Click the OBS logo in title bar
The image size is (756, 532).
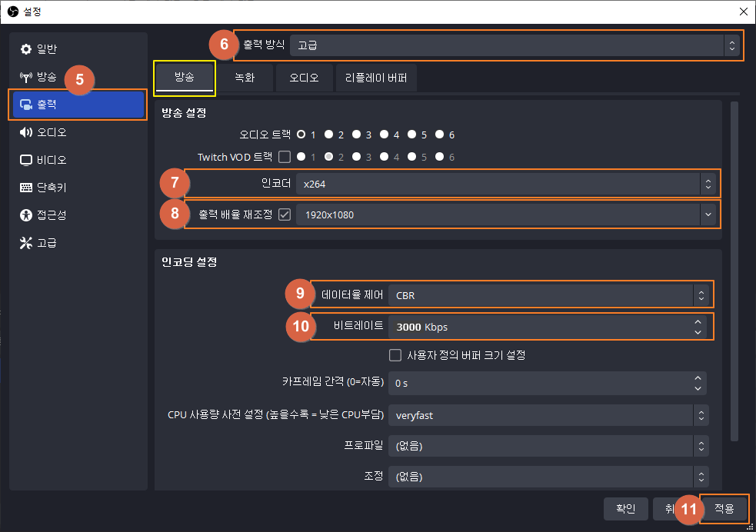point(13,12)
